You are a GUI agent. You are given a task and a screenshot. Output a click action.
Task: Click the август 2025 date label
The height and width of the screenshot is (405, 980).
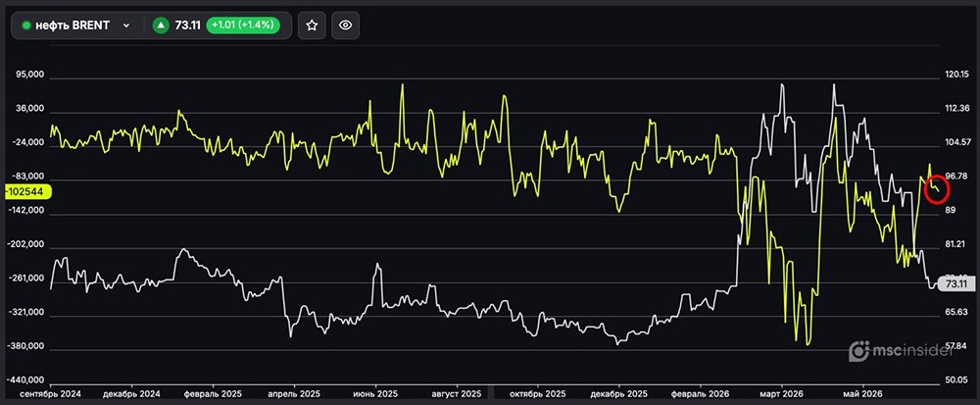click(457, 394)
